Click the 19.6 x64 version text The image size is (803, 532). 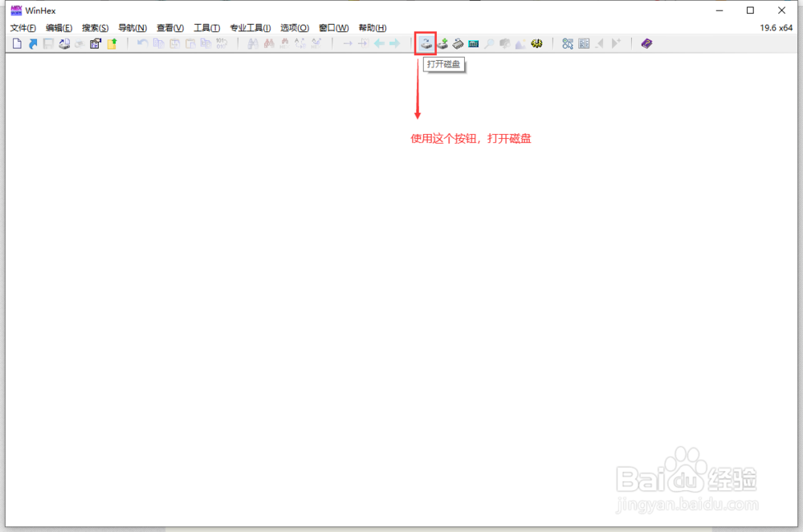776,28
